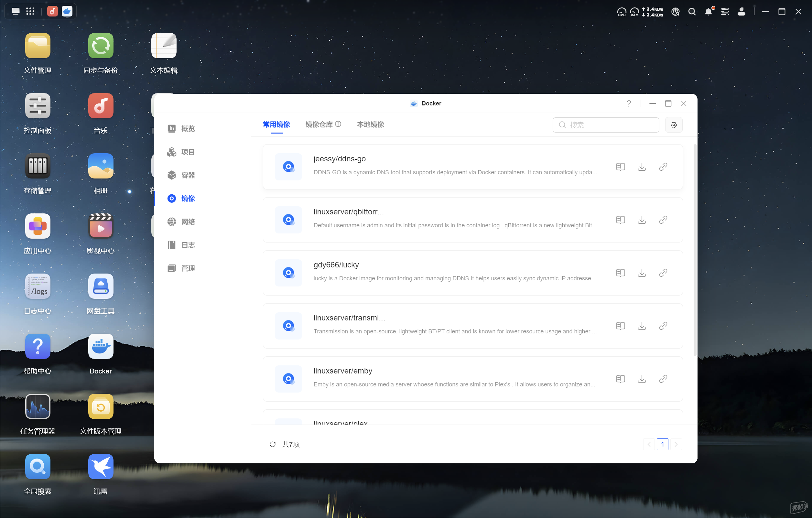This screenshot has height=518, width=812.
Task: Refresh the image list next to 共7项
Action: [x=273, y=444]
